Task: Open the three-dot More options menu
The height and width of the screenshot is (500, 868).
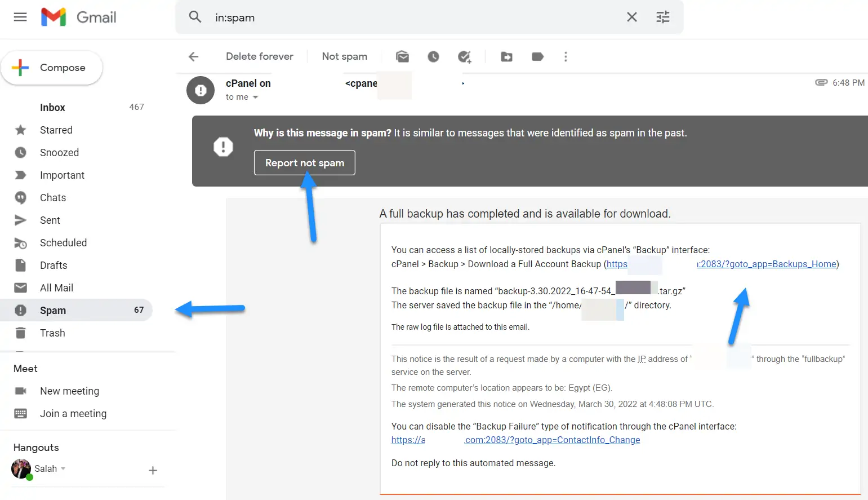Action: (566, 56)
